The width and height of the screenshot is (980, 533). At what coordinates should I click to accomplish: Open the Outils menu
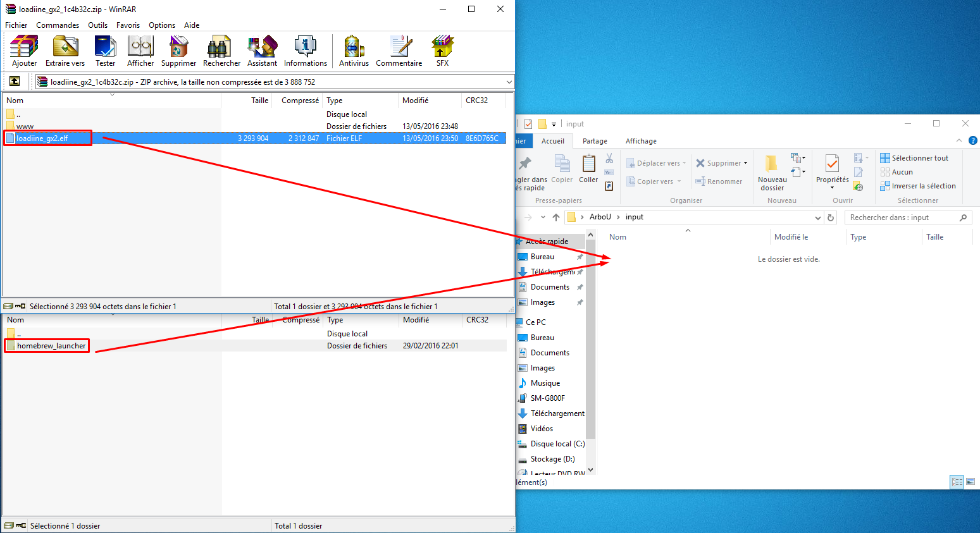(x=97, y=25)
